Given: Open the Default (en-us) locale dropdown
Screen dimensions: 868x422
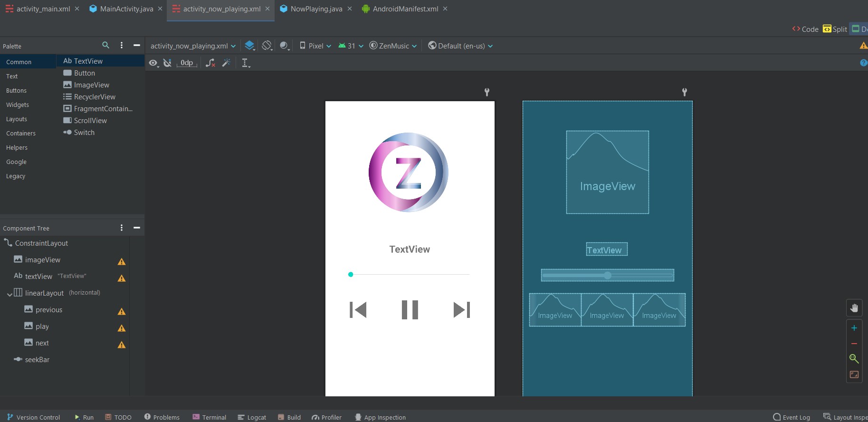Looking at the screenshot, I should pos(460,46).
